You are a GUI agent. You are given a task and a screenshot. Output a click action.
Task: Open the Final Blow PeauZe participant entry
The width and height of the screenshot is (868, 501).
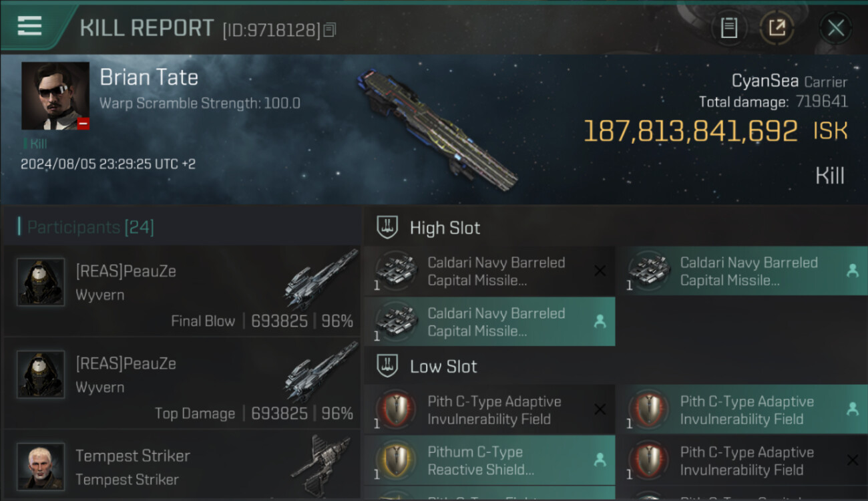point(182,291)
